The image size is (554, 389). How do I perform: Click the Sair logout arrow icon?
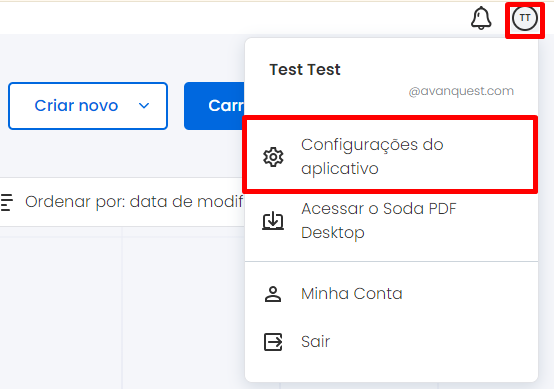click(x=273, y=342)
